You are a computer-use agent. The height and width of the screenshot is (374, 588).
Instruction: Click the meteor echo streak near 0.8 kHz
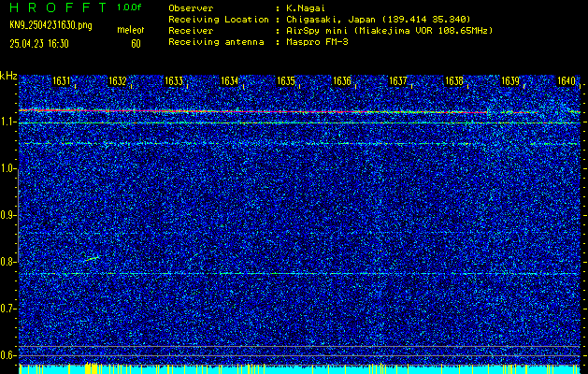[92, 258]
